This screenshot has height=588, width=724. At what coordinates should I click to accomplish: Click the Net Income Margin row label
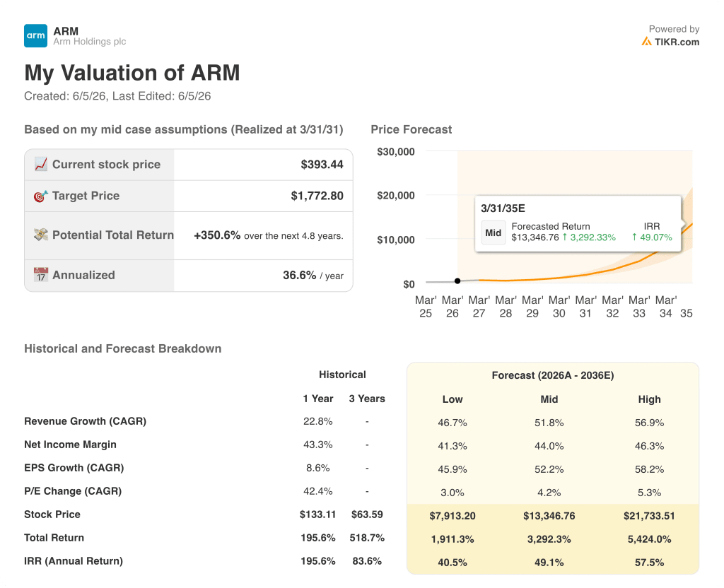tap(70, 445)
